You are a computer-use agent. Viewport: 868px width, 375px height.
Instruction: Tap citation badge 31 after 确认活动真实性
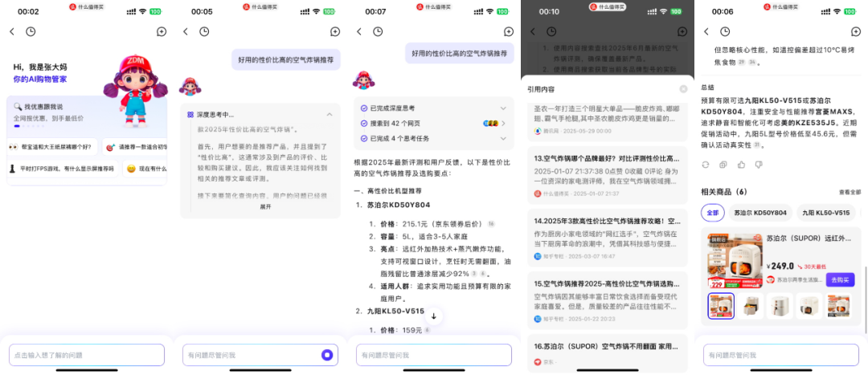(x=756, y=145)
